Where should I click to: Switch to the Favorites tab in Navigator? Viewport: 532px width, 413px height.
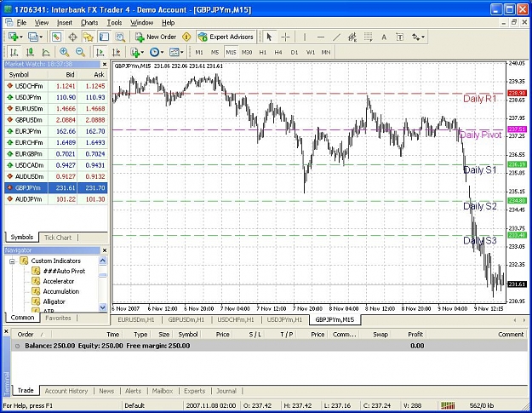58,318
